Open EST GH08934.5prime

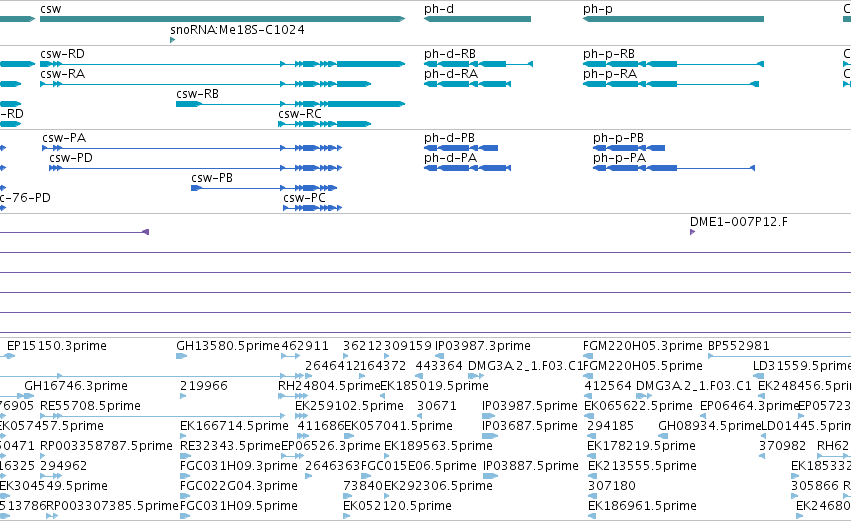(710, 426)
